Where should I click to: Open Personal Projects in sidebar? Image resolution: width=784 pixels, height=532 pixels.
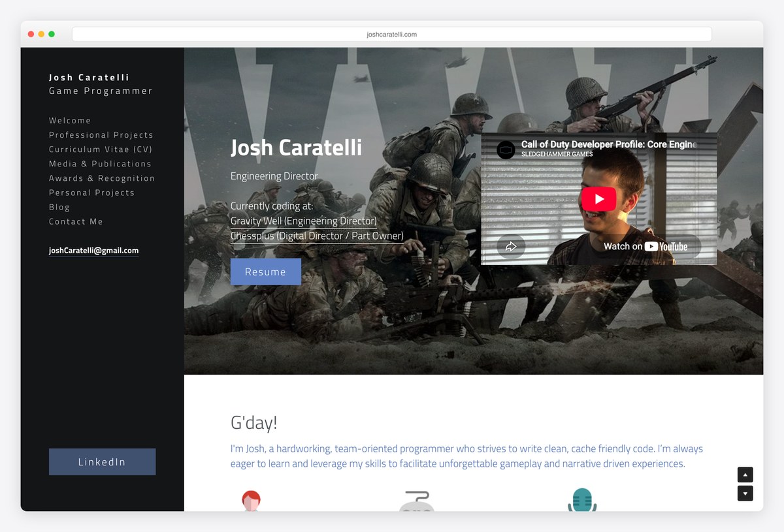click(x=91, y=193)
